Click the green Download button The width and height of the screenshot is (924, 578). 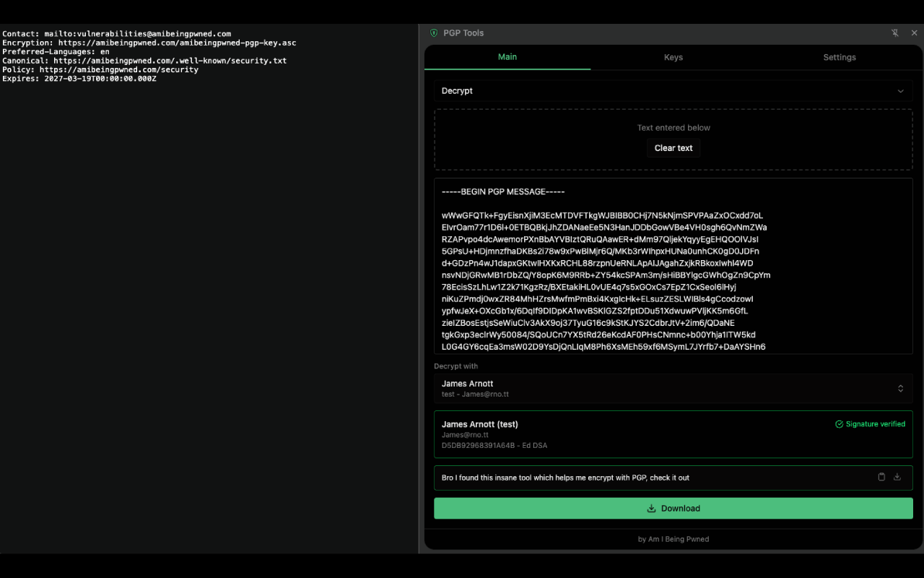pos(673,508)
